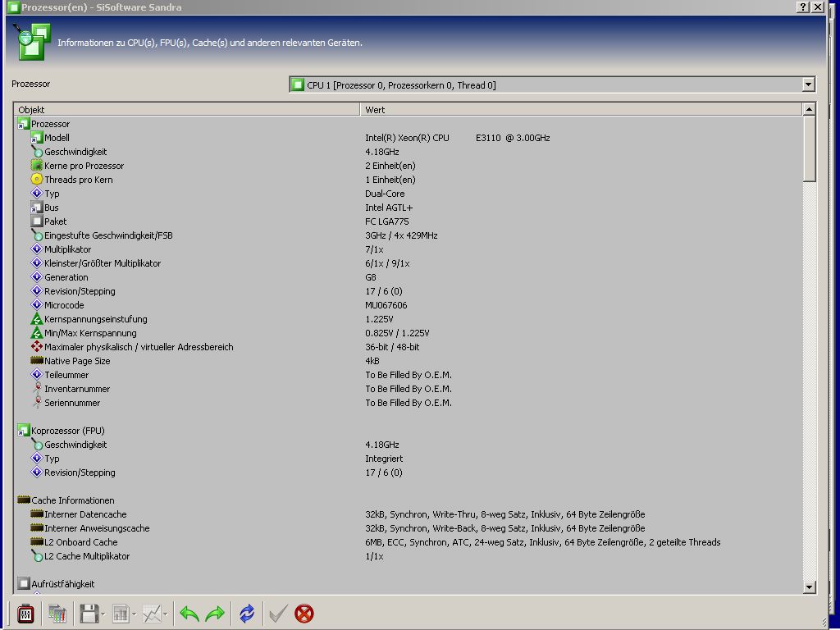Open dropdown arrow beside bar chart icon
The height and width of the screenshot is (630, 840).
pyautogui.click(x=134, y=614)
